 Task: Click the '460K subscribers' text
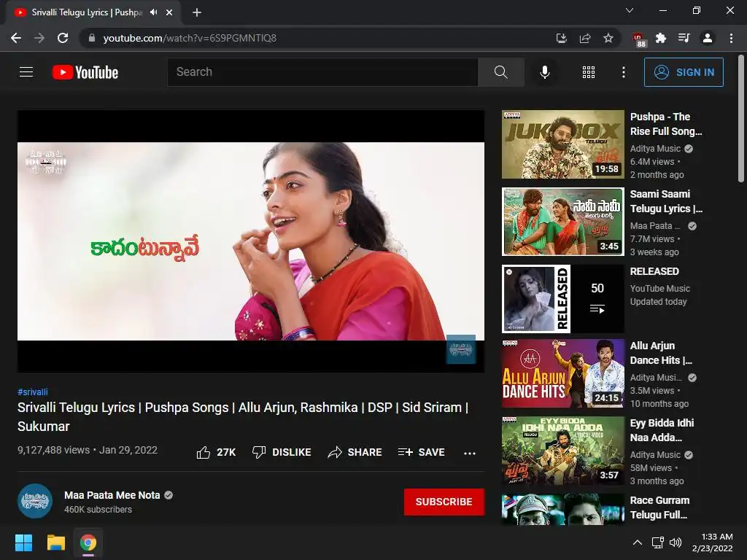[x=98, y=510]
